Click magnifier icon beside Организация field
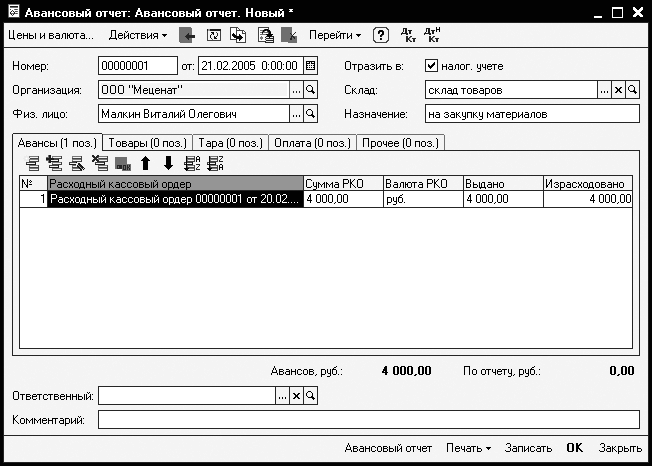 (311, 90)
